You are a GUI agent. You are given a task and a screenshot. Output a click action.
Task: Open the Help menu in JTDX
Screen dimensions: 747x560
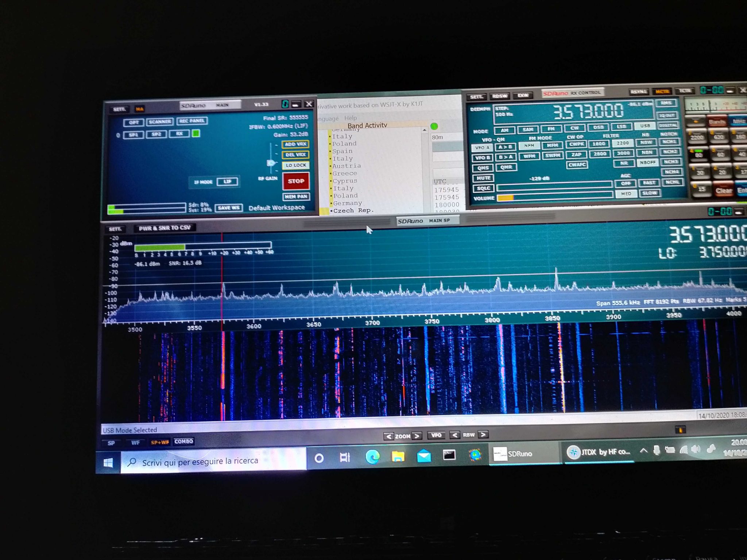pyautogui.click(x=350, y=118)
